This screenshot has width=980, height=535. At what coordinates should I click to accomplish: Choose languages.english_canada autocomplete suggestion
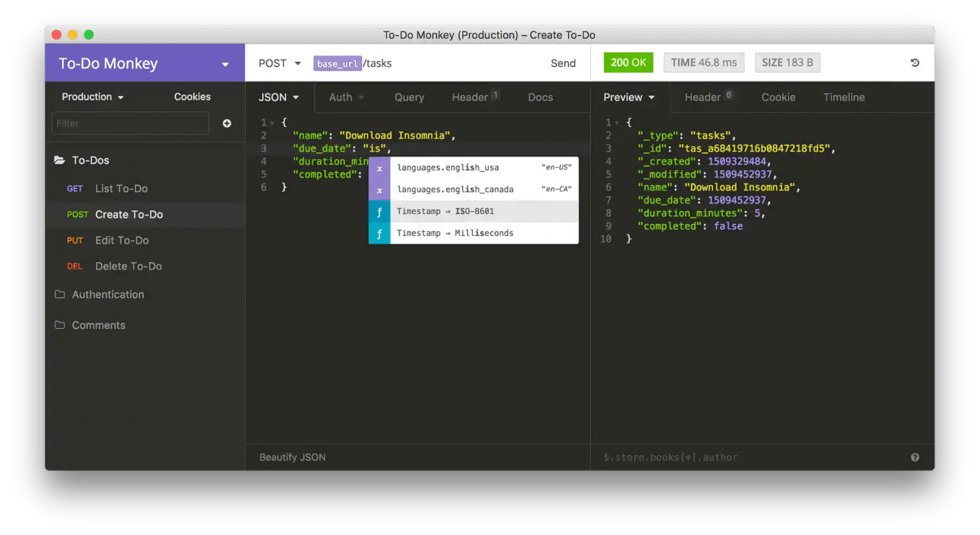coord(473,189)
